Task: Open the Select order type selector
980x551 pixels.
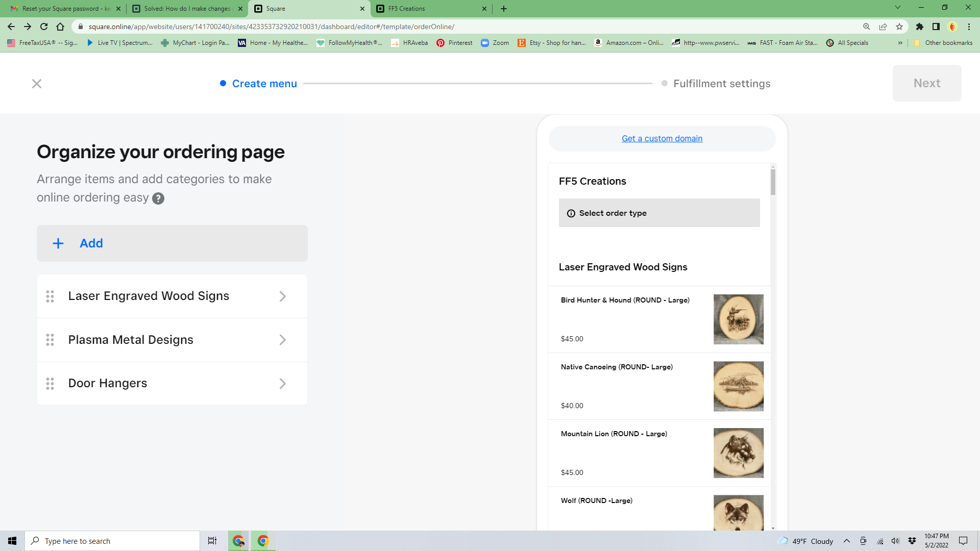Action: click(659, 213)
